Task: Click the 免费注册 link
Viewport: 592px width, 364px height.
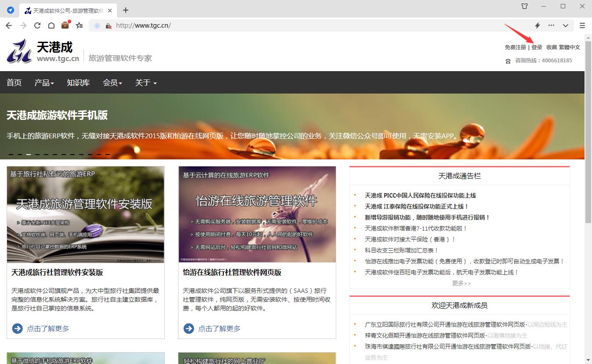Action: (x=515, y=47)
